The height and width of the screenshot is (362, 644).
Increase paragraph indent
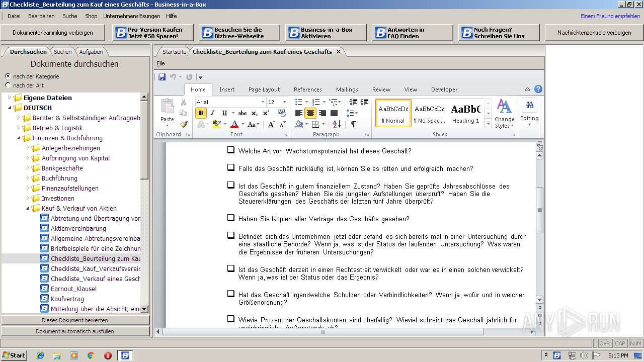pyautogui.click(x=364, y=102)
